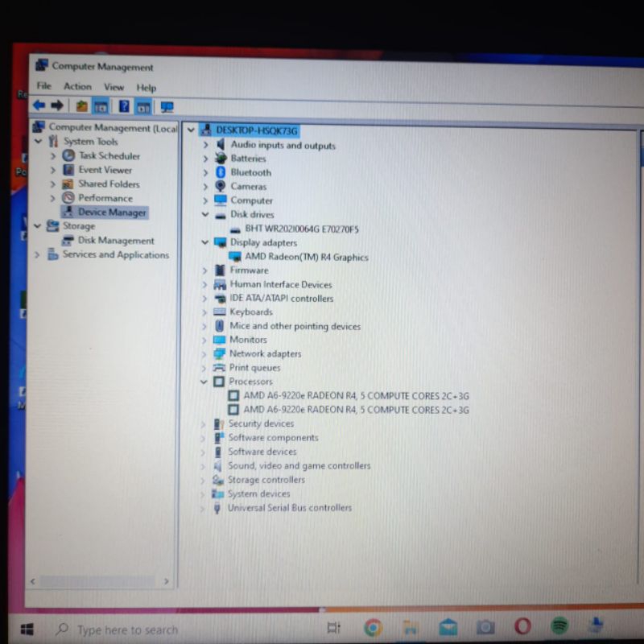Click left pane horizontal scrollbar right arrow
The width and height of the screenshot is (644, 644).
167,581
